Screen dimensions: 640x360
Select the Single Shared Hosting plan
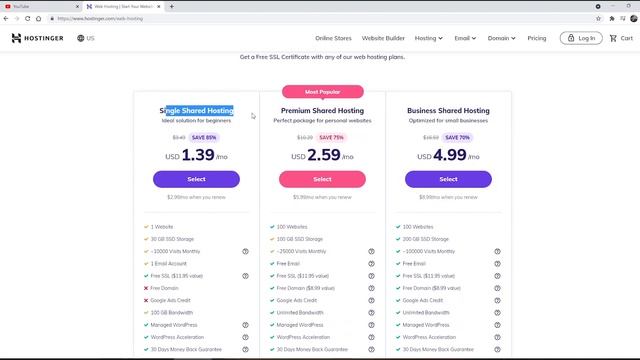pyautogui.click(x=196, y=179)
